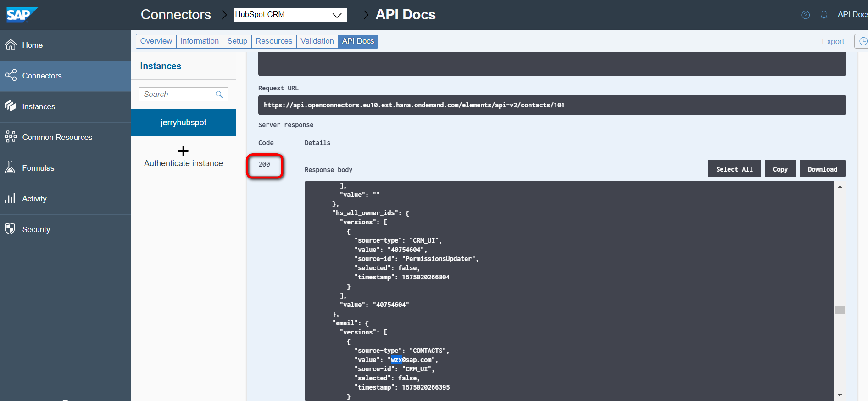Focus the Instances search field
The width and height of the screenshot is (868, 401).
click(184, 94)
